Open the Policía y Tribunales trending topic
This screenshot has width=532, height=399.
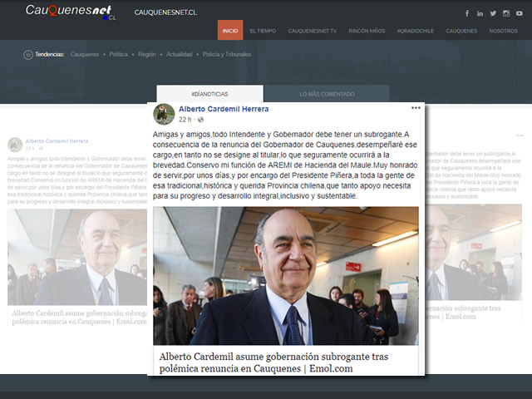[227, 54]
